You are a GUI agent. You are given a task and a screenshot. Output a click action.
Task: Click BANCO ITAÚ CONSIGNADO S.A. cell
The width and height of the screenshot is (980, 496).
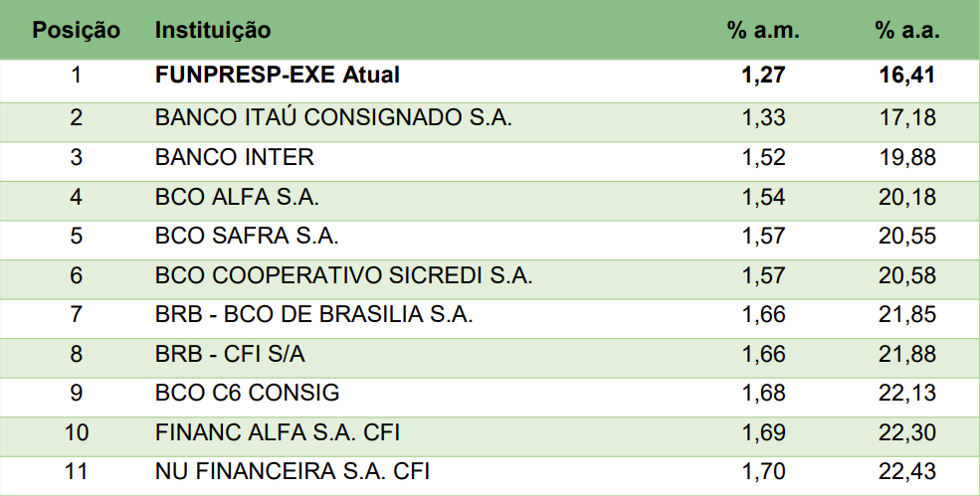click(x=333, y=117)
